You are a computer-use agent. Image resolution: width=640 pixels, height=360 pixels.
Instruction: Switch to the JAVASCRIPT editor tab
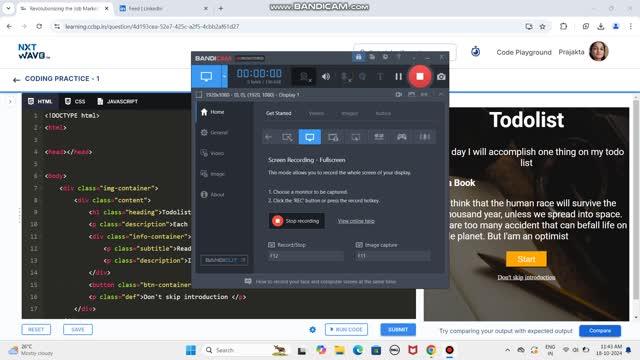pos(117,101)
